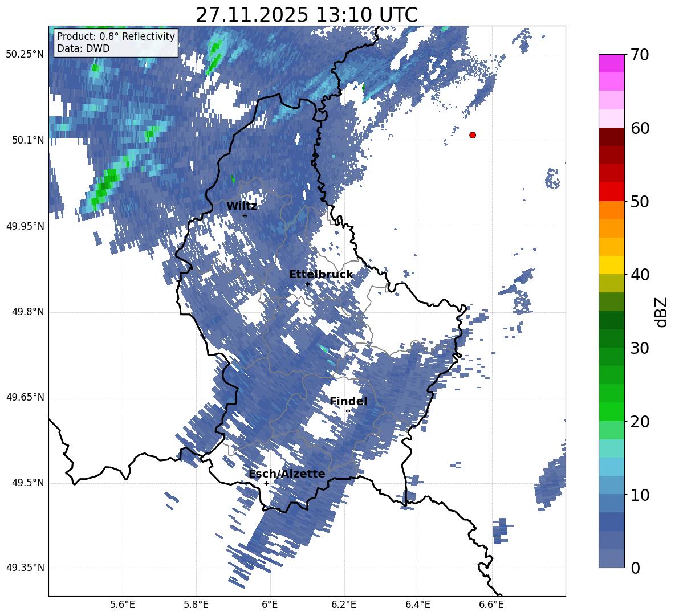Click the red dot radar site marker

[473, 135]
